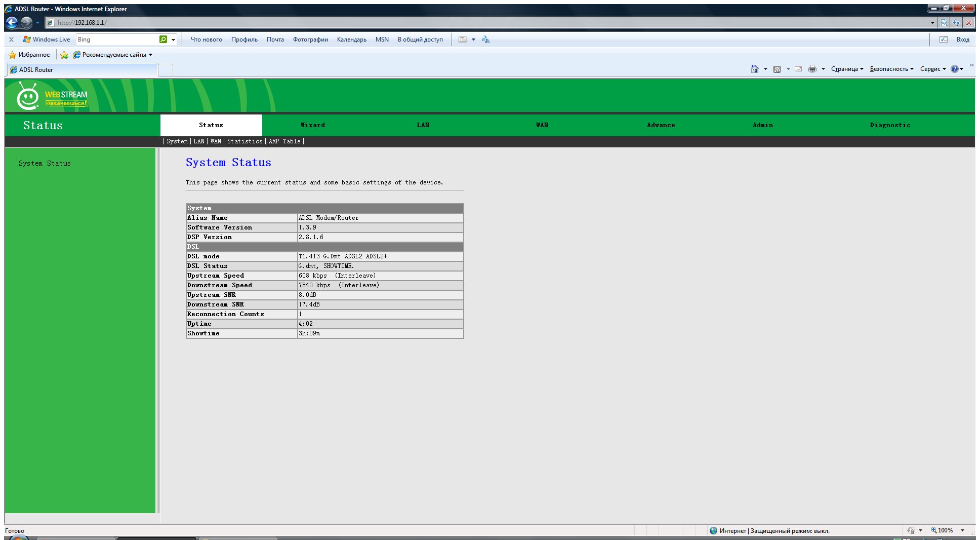Click the RSS feeds icon
Image resolution: width=980 pixels, height=540 pixels.
tap(777, 69)
